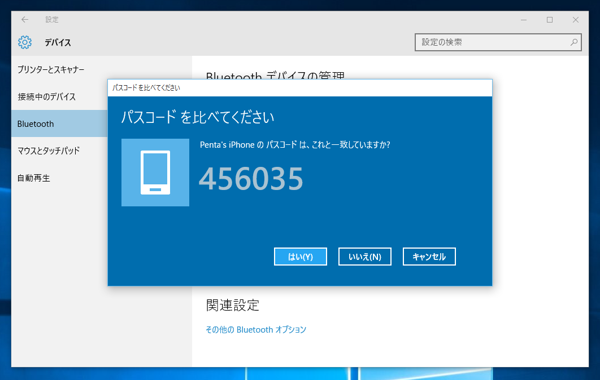This screenshot has width=600, height=380.
Task: Click the search magnifier icon
Action: tap(574, 42)
